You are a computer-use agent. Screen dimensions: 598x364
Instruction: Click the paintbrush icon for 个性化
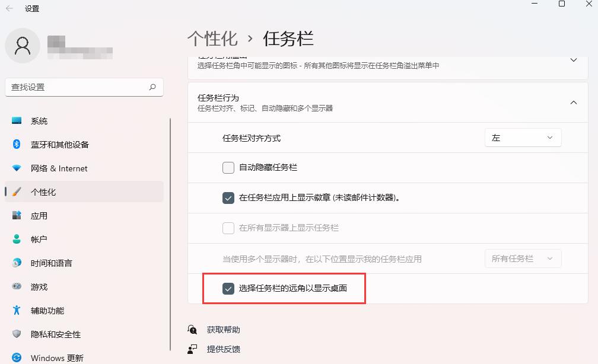17,191
